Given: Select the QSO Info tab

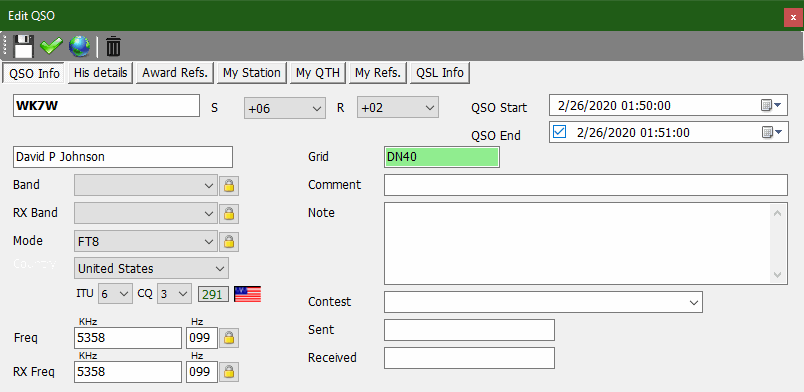Looking at the screenshot, I should point(34,73).
